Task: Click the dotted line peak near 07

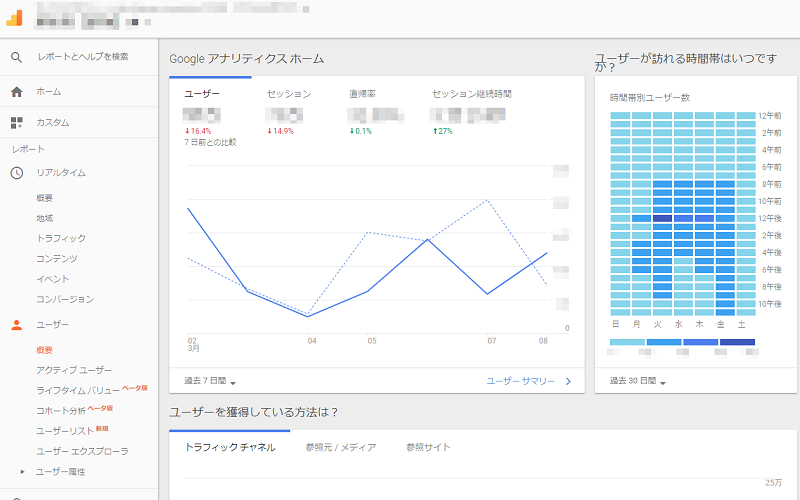Action: coord(488,200)
